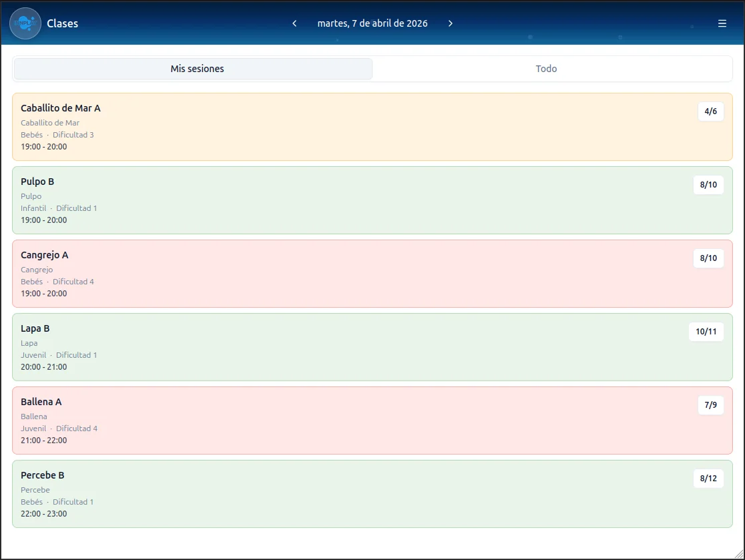Click the 4/6 capacity badge on Caballito

tap(710, 111)
